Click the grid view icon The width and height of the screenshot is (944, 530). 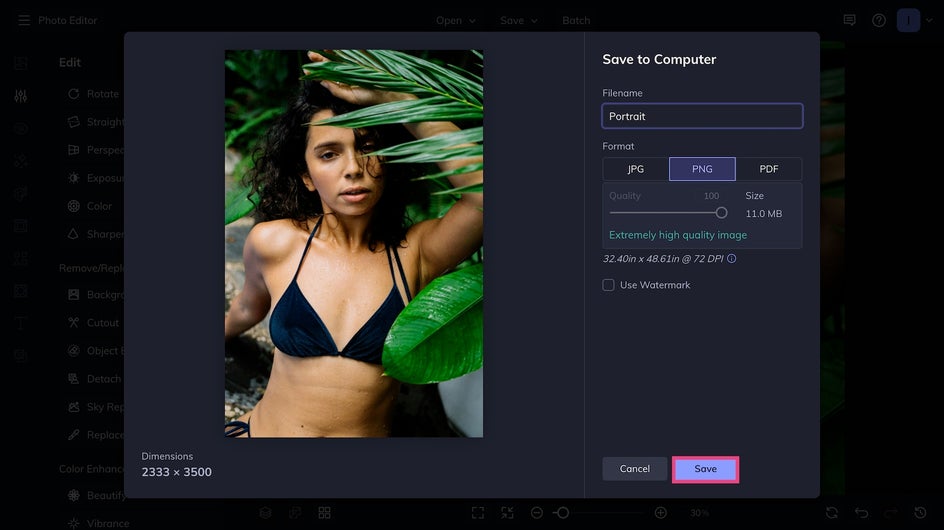click(x=324, y=513)
